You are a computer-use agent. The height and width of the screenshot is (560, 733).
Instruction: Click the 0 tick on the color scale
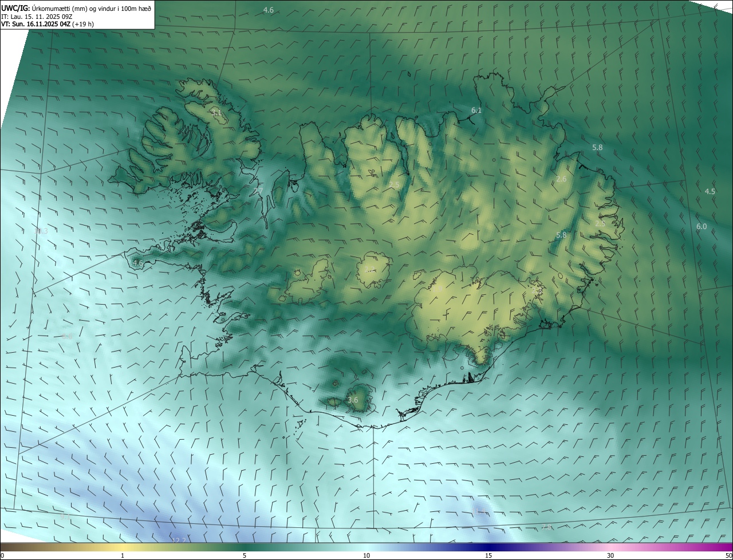coord(2,556)
